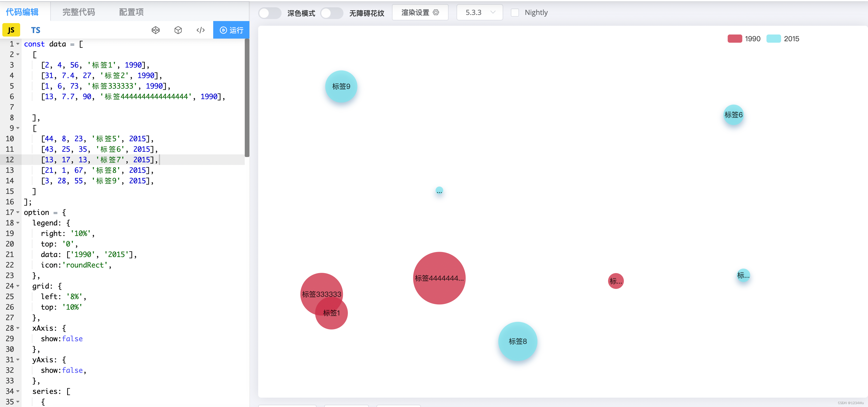
Task: Toggle the 1990 red legend swatch
Action: coord(735,39)
